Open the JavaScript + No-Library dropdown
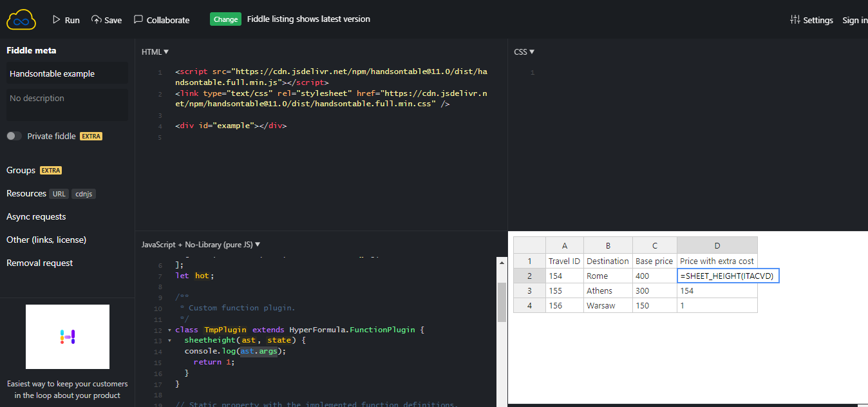Screen dimensions: 868x407 (201, 245)
